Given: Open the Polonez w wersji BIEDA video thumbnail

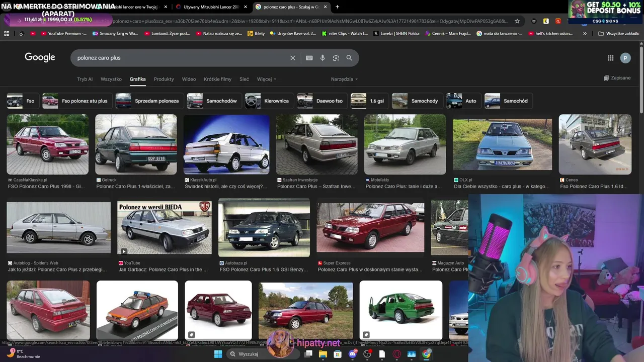Looking at the screenshot, I should coord(165,228).
